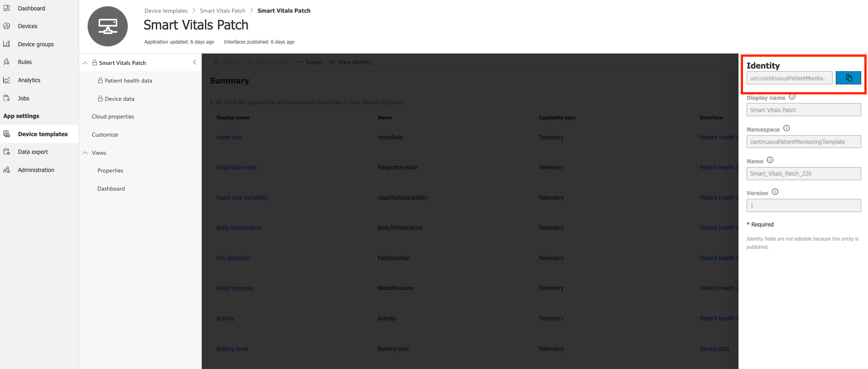Click the Export toolbar button

[x=309, y=62]
